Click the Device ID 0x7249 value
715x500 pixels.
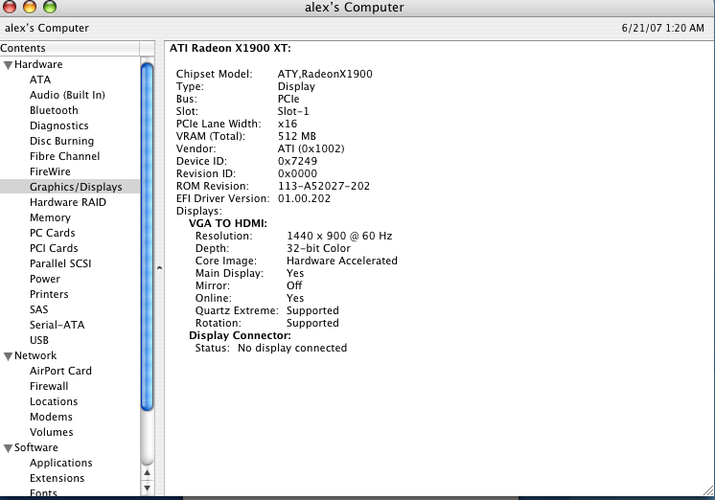[297, 161]
